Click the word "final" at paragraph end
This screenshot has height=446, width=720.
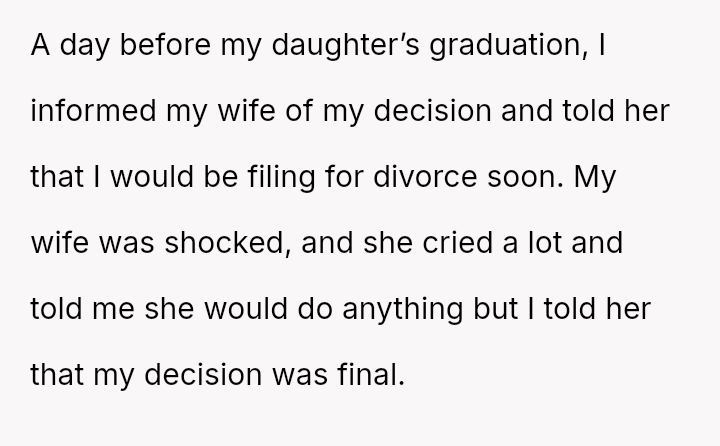371,374
